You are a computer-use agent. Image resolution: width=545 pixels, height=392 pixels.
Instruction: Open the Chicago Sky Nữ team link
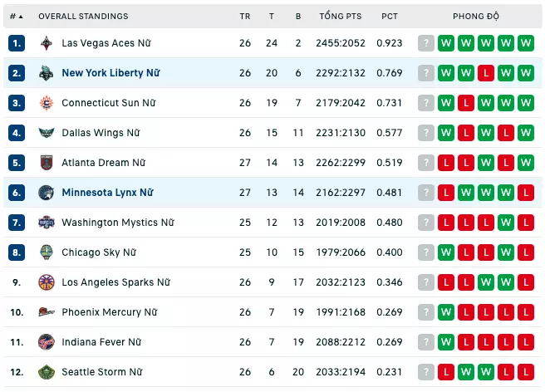click(99, 252)
